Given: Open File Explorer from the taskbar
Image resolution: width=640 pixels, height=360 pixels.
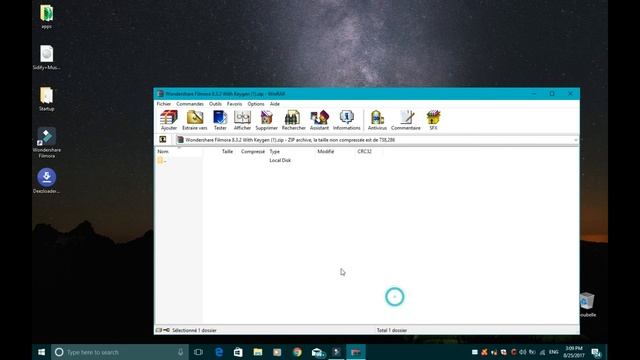Looking at the screenshot, I should [x=258, y=352].
